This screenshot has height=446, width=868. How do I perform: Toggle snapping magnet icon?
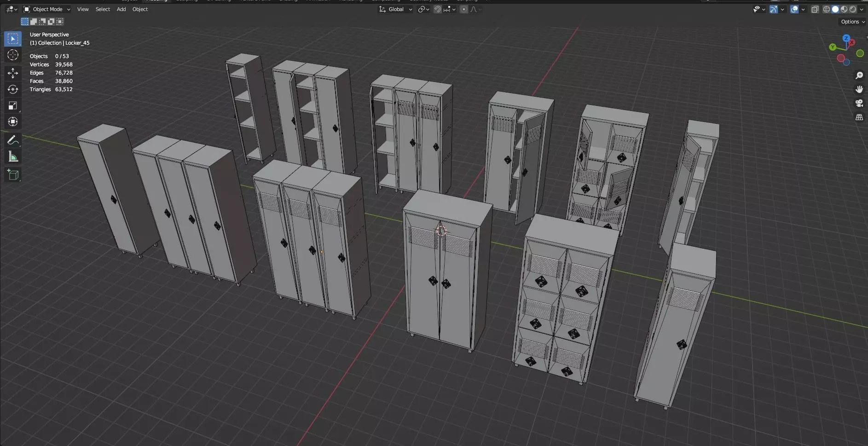(x=438, y=9)
